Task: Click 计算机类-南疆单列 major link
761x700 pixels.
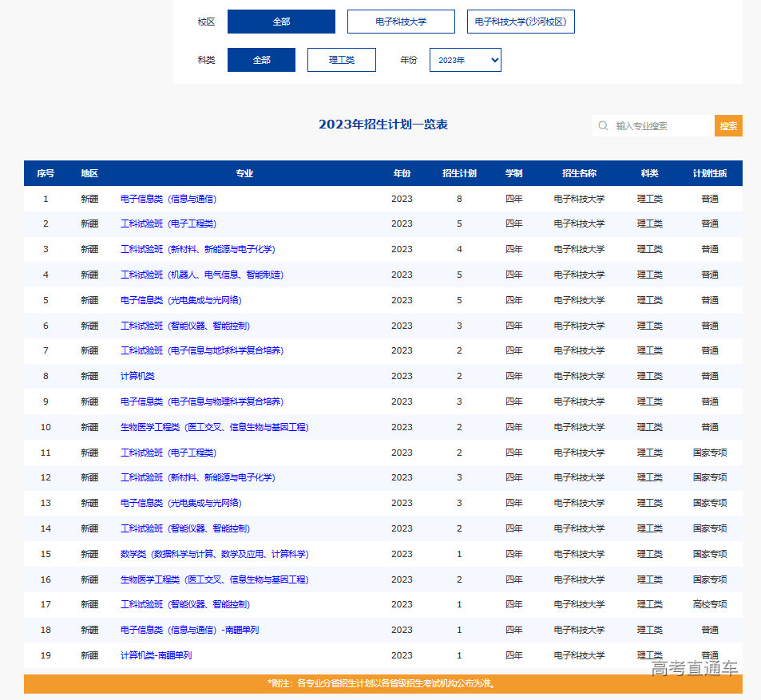Action: (156, 655)
